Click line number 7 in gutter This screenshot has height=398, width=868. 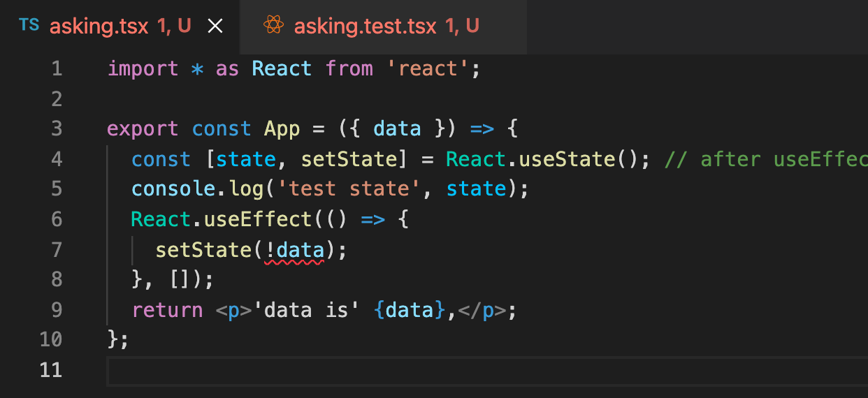56,249
